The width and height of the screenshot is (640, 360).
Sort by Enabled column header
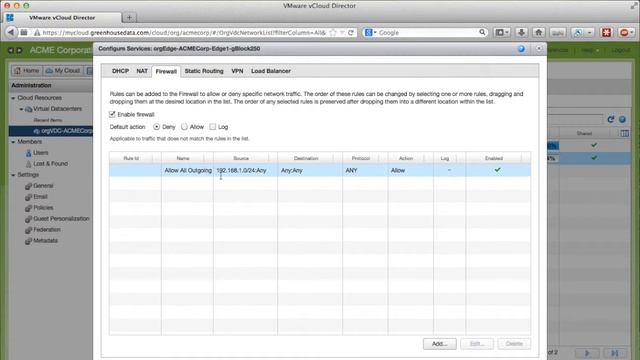click(x=493, y=158)
